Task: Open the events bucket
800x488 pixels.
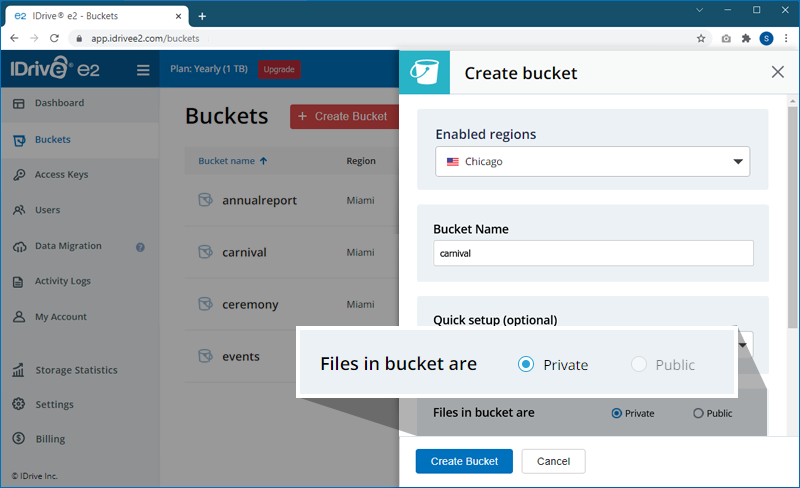Action: coord(241,356)
